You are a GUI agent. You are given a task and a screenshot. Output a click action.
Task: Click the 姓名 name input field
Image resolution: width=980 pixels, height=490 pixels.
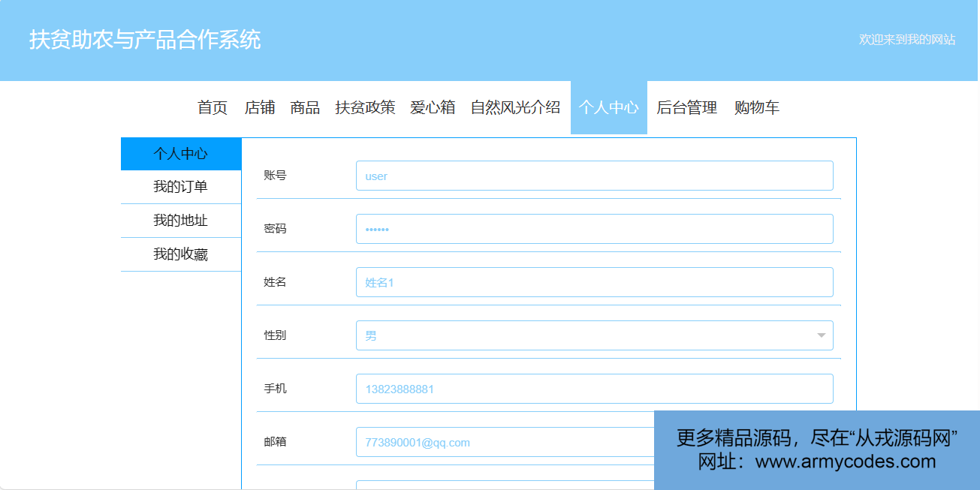pyautogui.click(x=594, y=282)
